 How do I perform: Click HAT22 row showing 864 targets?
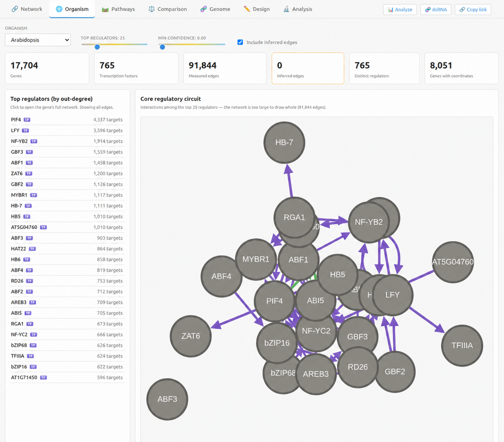coord(67,249)
